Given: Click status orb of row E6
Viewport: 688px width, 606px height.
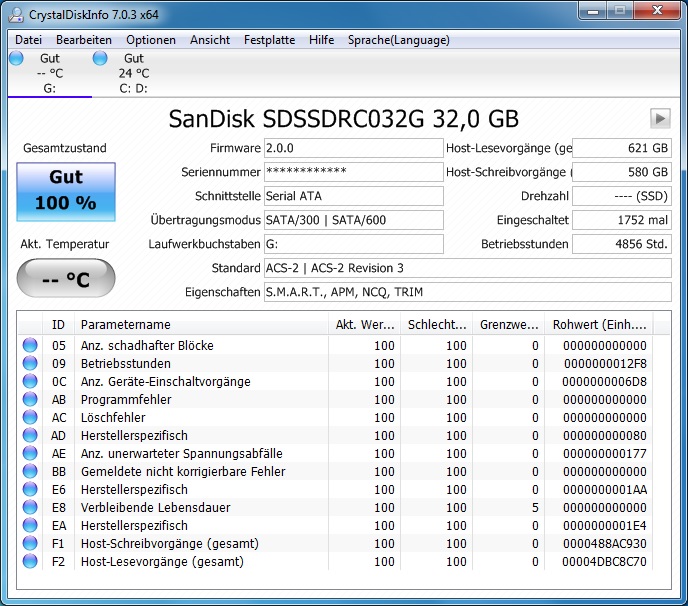Looking at the screenshot, I should pyautogui.click(x=30, y=489).
